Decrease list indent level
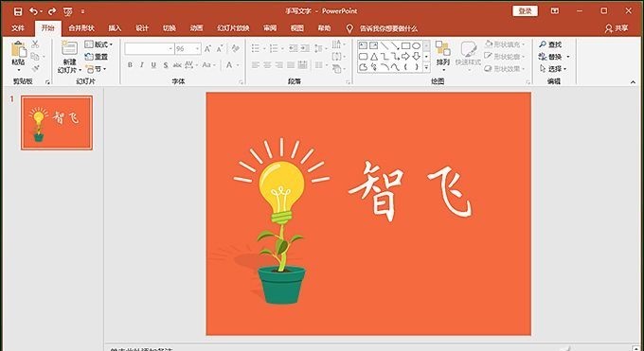The height and width of the screenshot is (351, 644). (x=294, y=48)
